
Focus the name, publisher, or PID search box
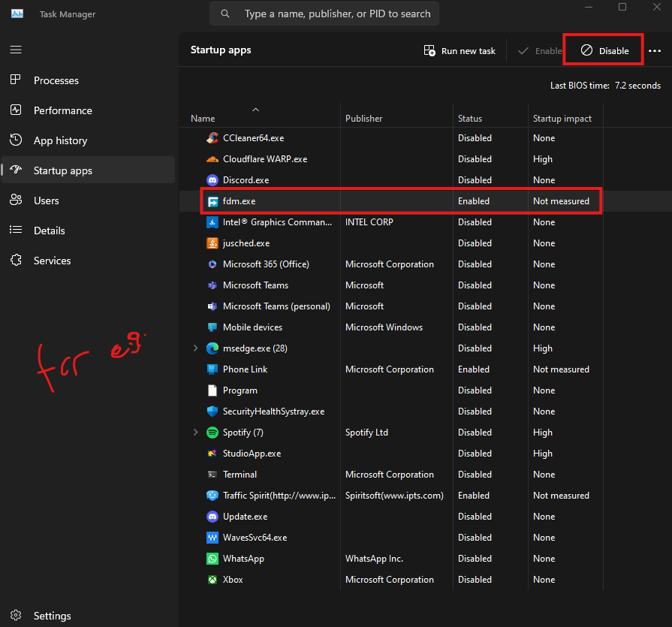pyautogui.click(x=324, y=14)
